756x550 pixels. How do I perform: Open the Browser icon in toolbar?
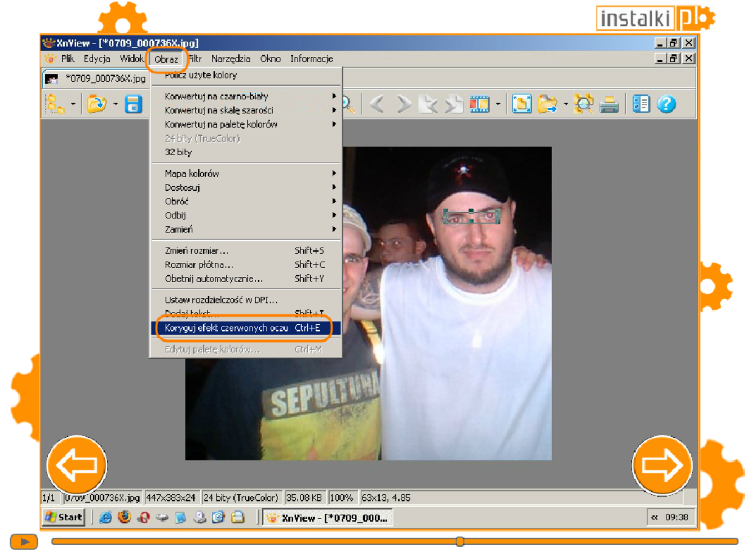coord(55,104)
